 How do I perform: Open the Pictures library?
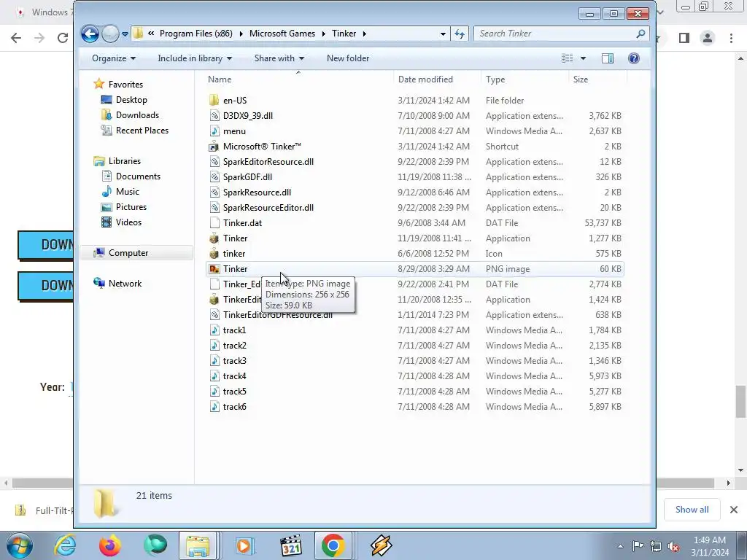(131, 206)
